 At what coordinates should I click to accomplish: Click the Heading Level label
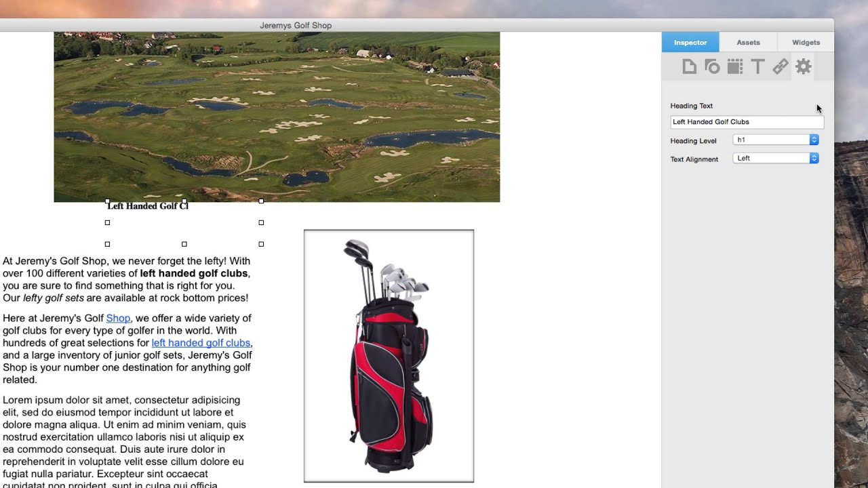(x=693, y=141)
